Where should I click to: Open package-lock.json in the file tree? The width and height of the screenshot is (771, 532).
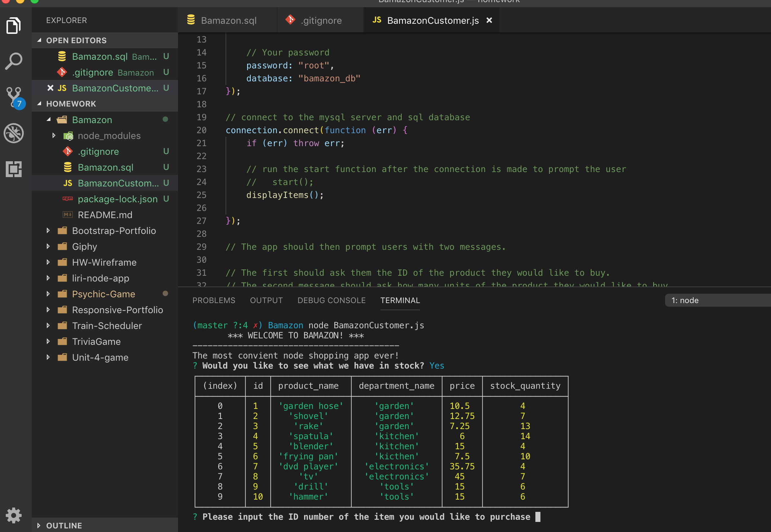[x=117, y=199]
